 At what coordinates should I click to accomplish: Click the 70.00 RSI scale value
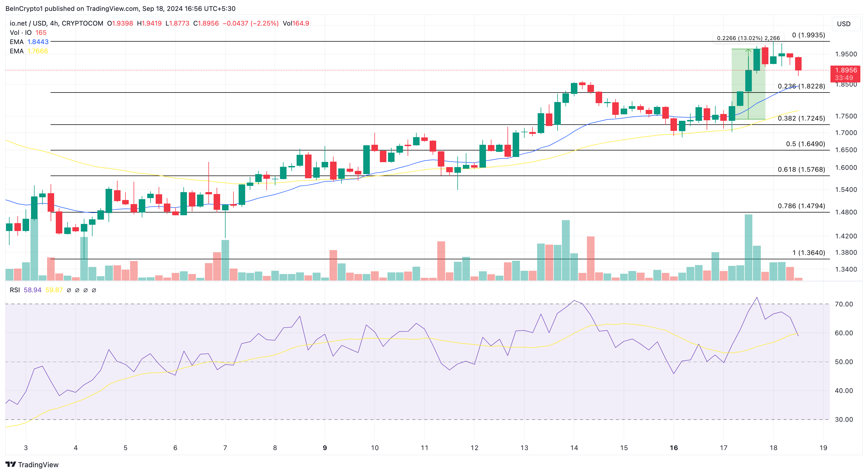pyautogui.click(x=844, y=304)
